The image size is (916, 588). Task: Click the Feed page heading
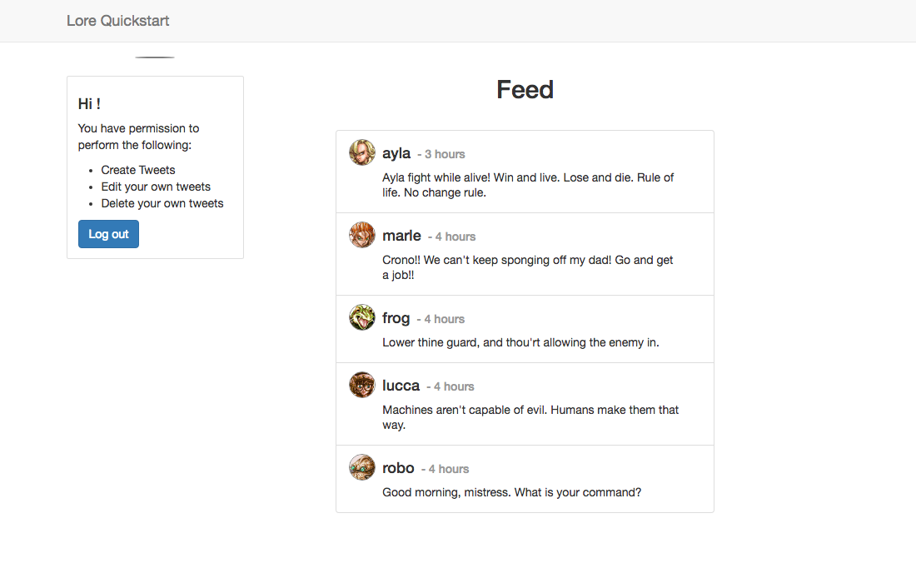pos(525,90)
